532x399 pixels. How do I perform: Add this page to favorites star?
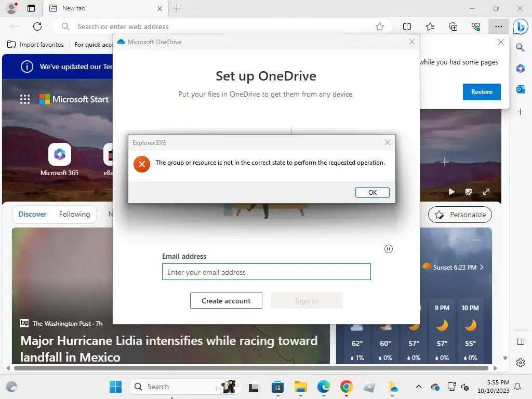click(x=380, y=26)
